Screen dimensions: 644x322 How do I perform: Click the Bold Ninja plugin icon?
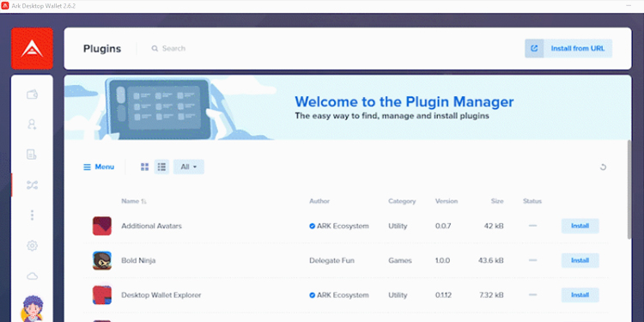pos(102,260)
